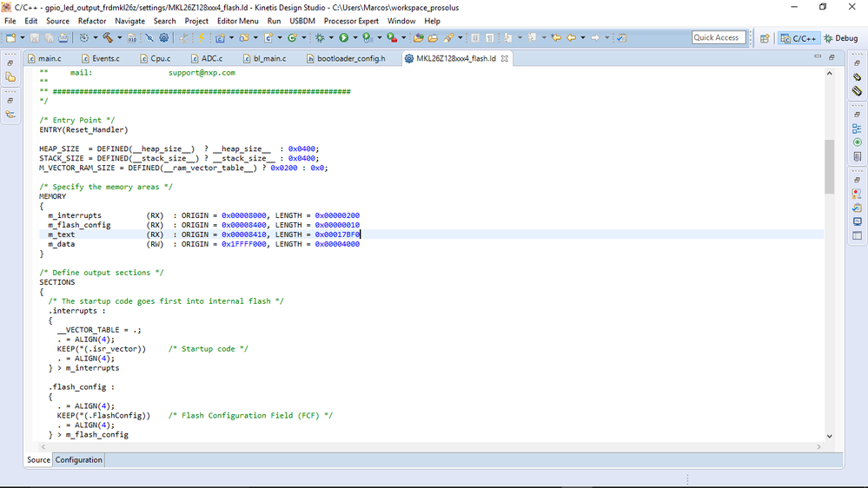The width and height of the screenshot is (868, 488).
Task: Click the task checkmark toolbar icon
Action: click(621, 37)
